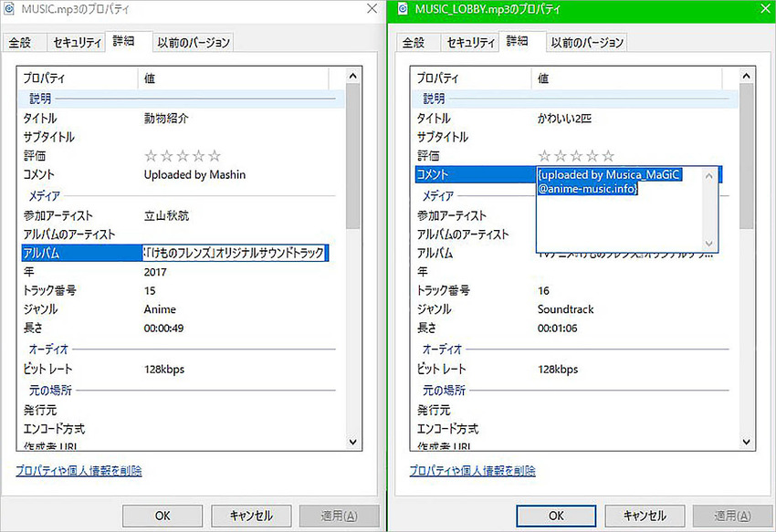The height and width of the screenshot is (532, 776).
Task: Close the MUSIC_LOBBY.mp3 properties window
Action: point(766,9)
